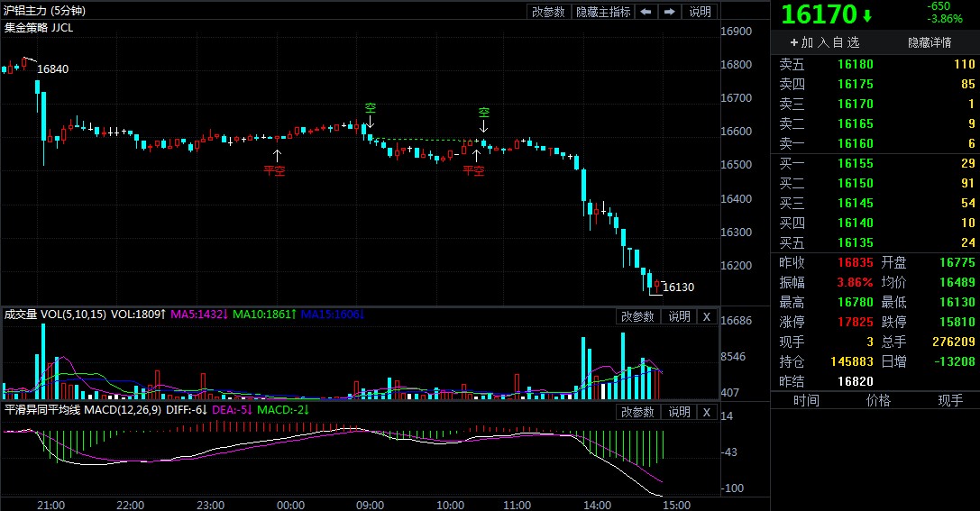Click the 总手 value 276209
980x511 pixels.
pos(954,342)
